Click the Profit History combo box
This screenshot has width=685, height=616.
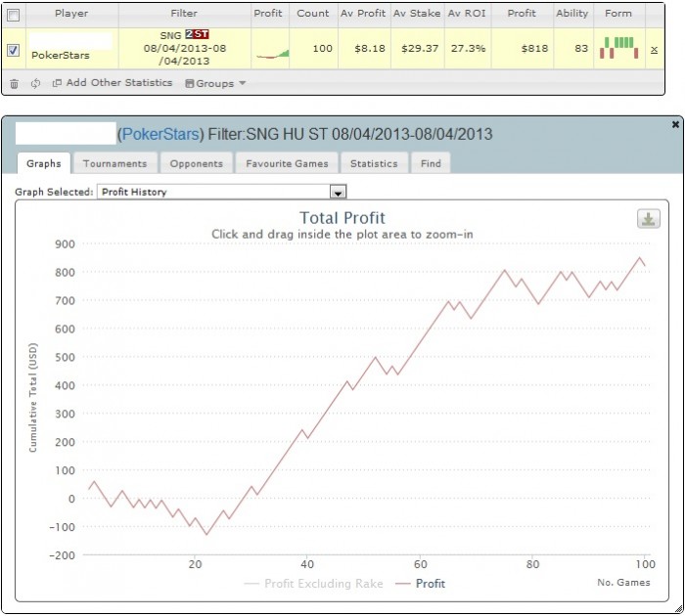[221, 192]
